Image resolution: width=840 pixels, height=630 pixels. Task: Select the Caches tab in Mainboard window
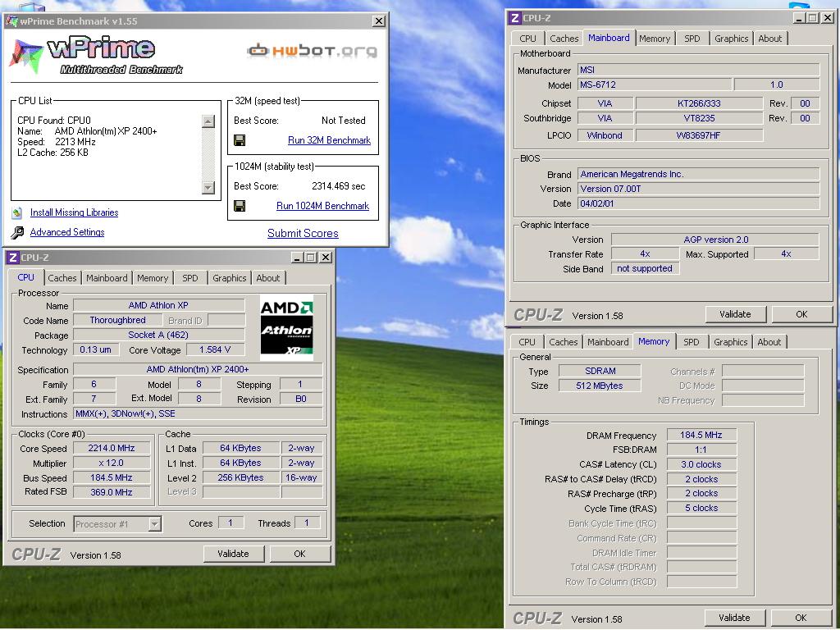564,39
